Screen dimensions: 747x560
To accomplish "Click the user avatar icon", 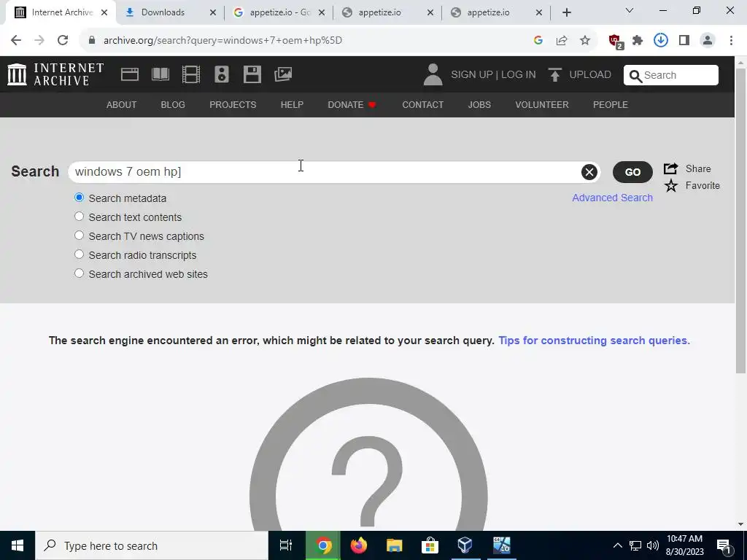I will [433, 75].
